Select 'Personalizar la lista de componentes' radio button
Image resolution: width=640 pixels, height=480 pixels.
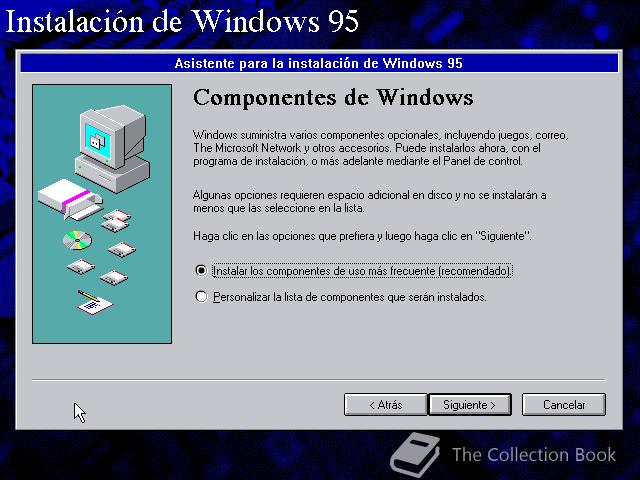tap(201, 297)
